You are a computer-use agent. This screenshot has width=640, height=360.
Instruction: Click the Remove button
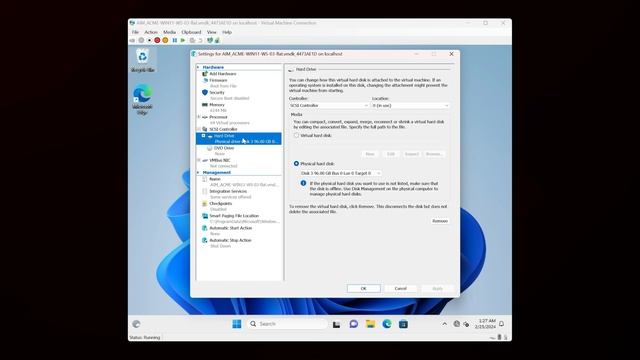pyautogui.click(x=440, y=221)
